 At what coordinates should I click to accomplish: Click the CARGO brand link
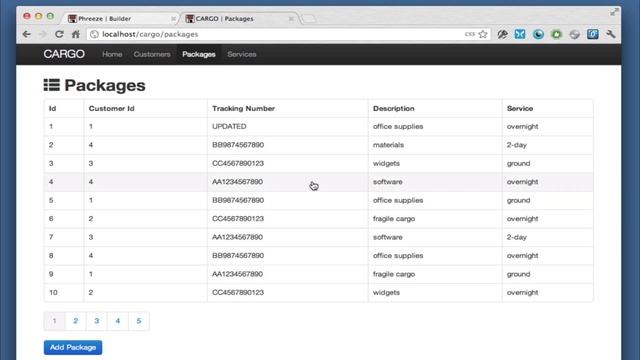click(64, 54)
